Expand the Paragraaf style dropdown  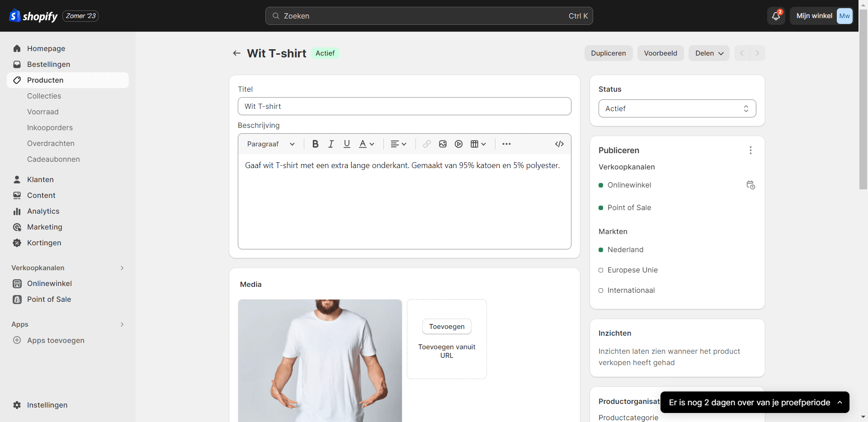click(271, 144)
